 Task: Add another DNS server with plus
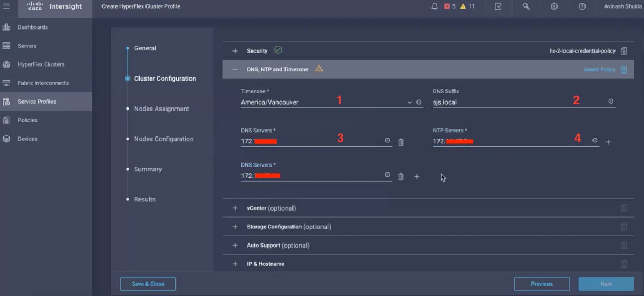[416, 176]
